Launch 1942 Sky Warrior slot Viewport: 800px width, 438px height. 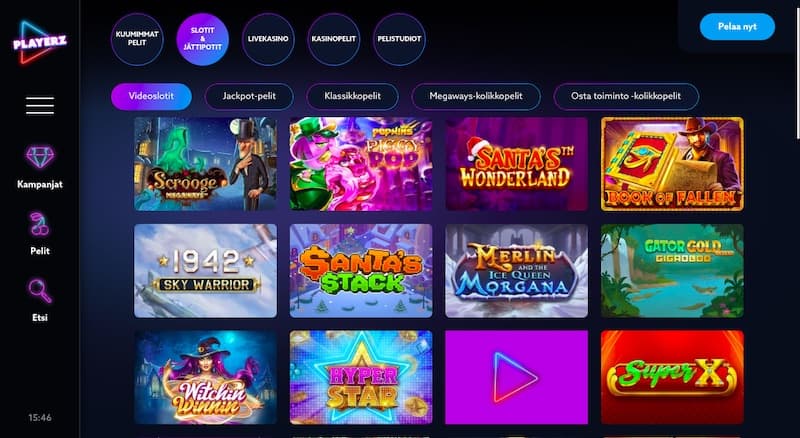coord(206,271)
